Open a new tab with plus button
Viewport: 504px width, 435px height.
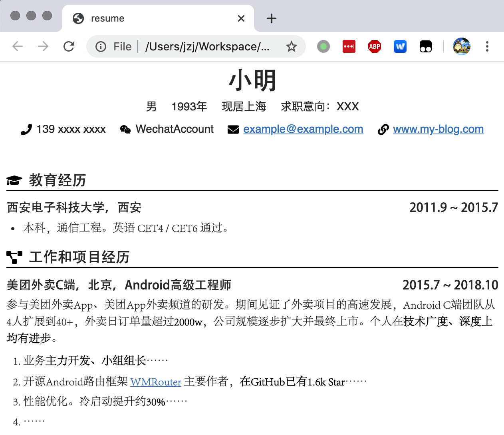[272, 18]
